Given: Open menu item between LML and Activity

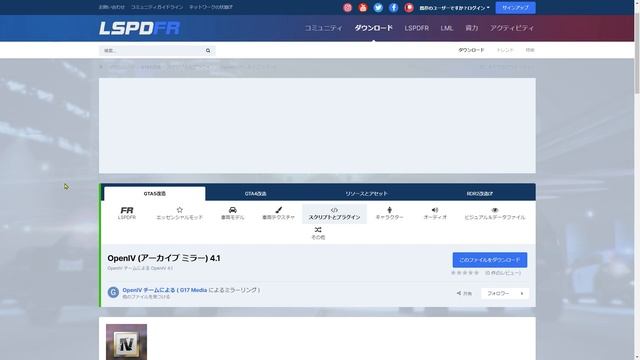Looking at the screenshot, I should [x=471, y=28].
